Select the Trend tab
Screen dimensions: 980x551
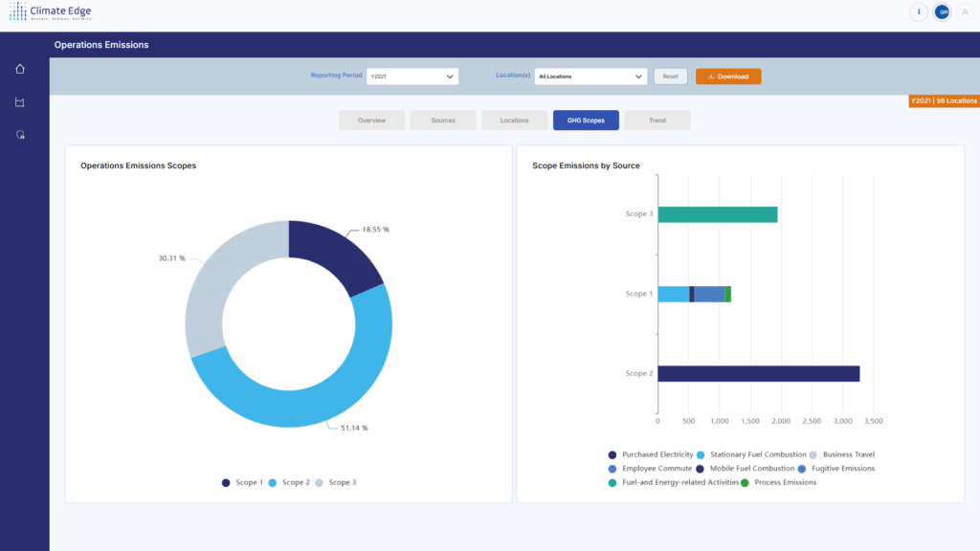point(657,121)
